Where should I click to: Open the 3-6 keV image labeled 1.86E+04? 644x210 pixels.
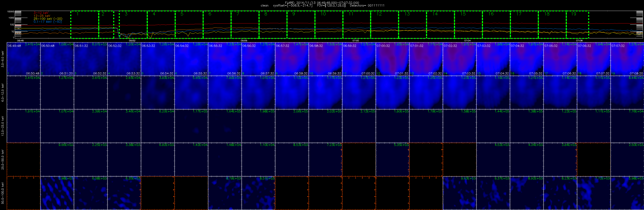click(493, 59)
